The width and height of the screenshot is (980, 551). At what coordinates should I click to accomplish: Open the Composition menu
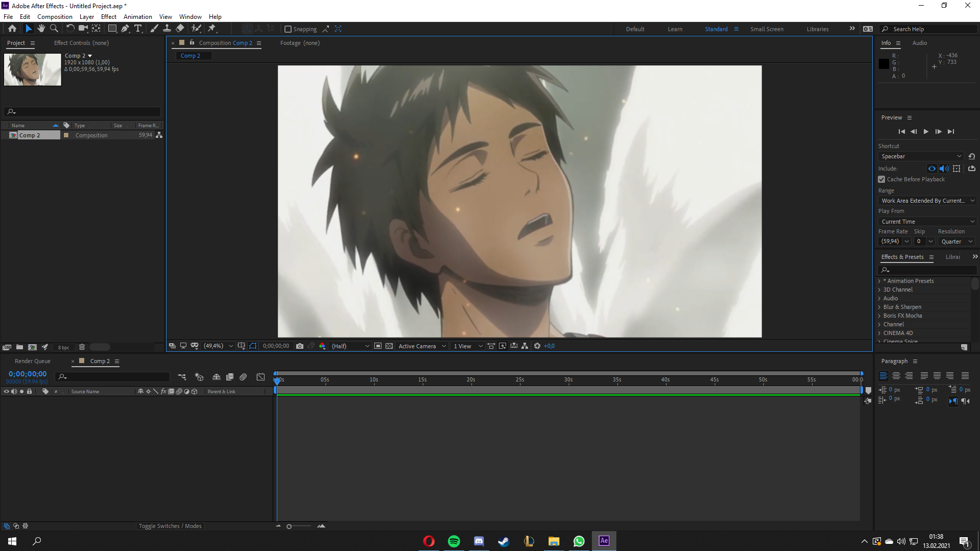tap(55, 17)
